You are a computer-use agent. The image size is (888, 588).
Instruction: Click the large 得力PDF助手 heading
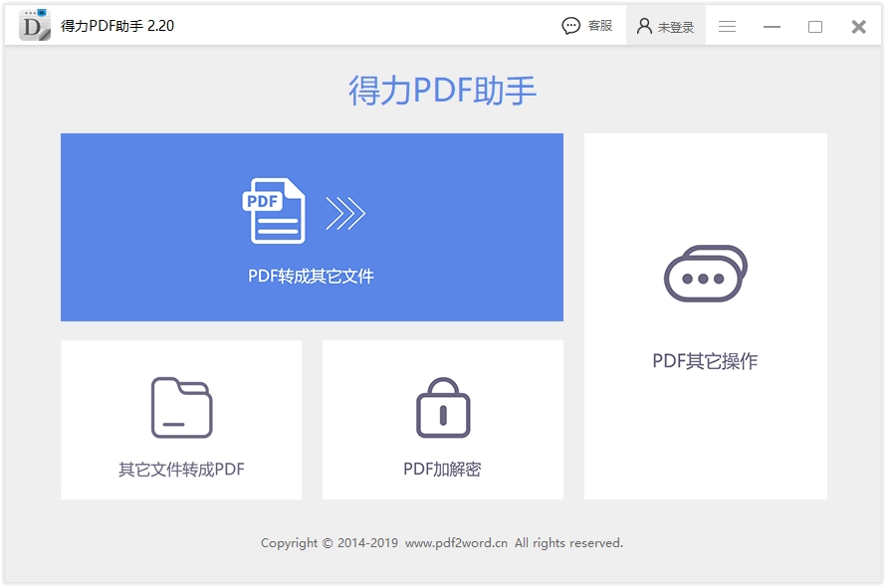coord(442,90)
